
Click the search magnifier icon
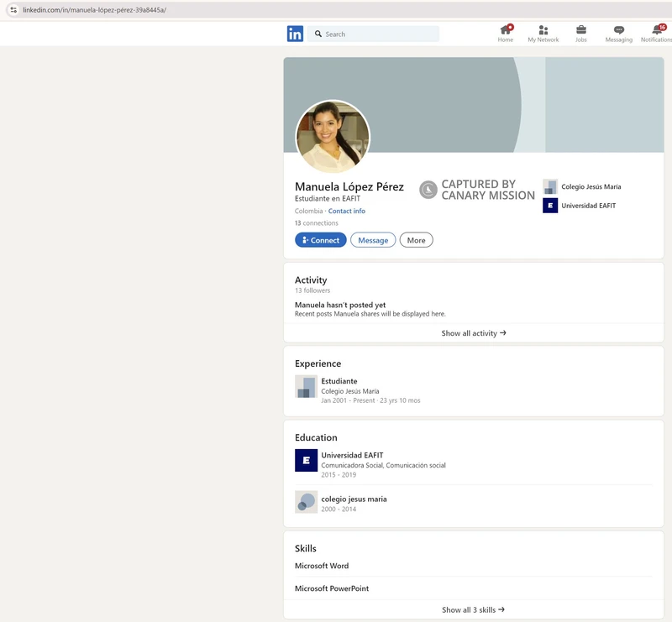[x=318, y=34]
